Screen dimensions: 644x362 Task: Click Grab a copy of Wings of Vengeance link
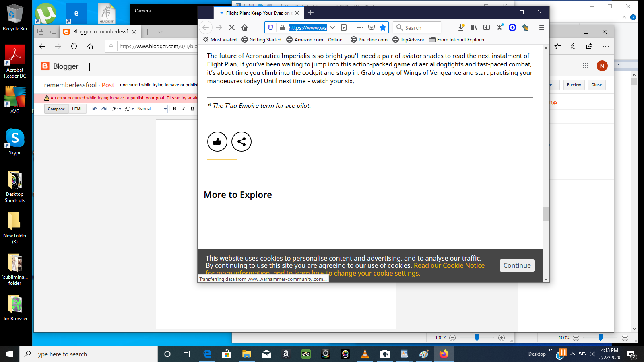coord(411,73)
